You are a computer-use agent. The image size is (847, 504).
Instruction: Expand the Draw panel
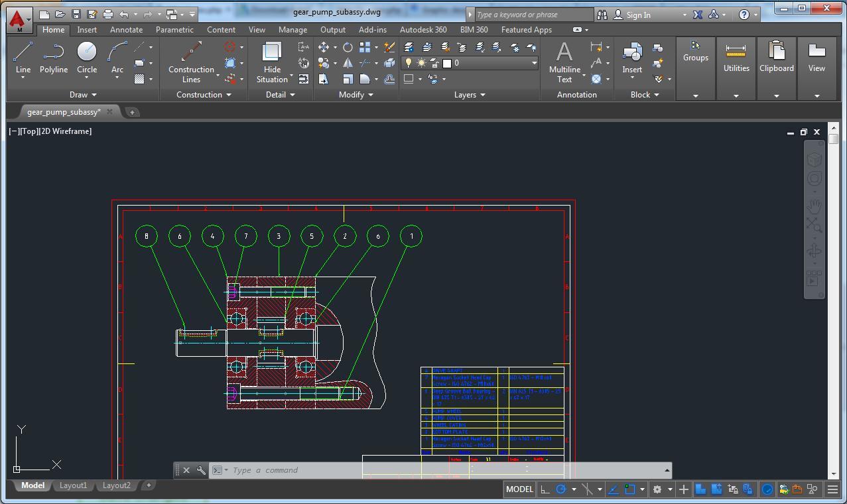point(82,94)
